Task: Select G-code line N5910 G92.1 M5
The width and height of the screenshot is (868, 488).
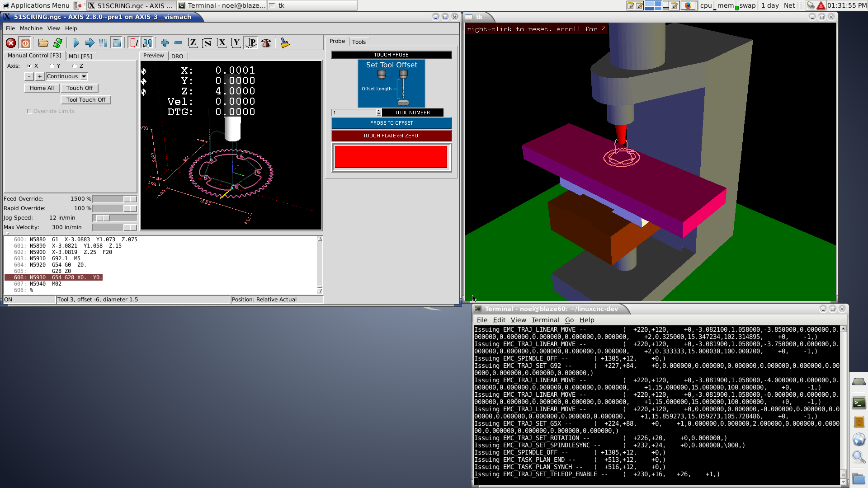Action: coord(55,258)
